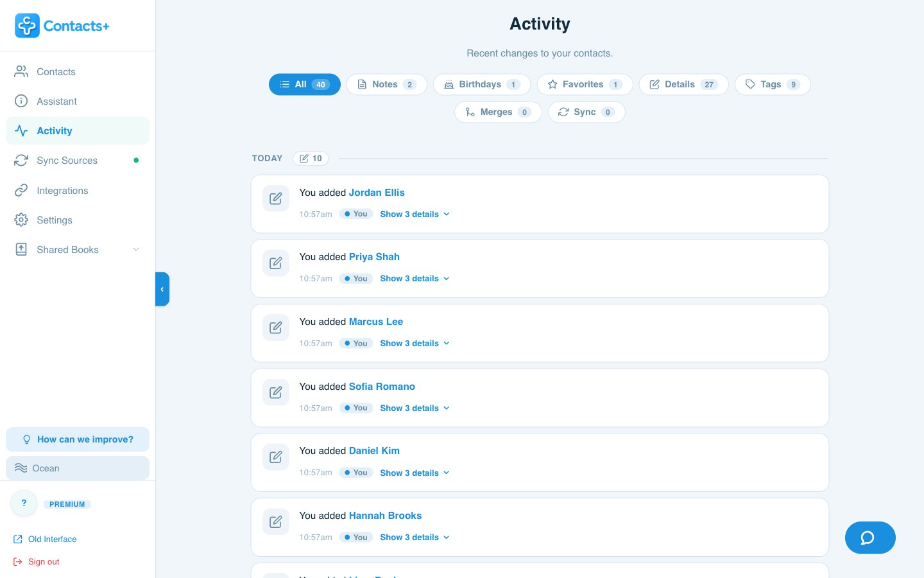Expand Show 3 details for Sofia Romano

[415, 408]
